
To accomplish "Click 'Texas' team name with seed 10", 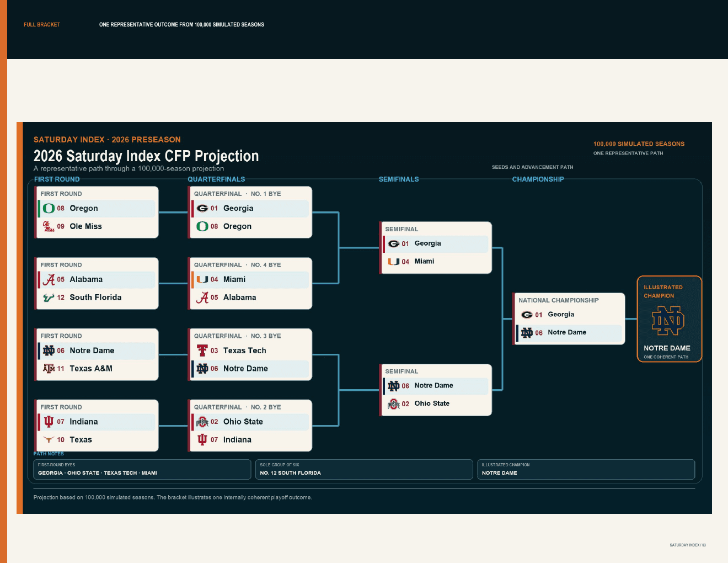I will [x=81, y=440].
